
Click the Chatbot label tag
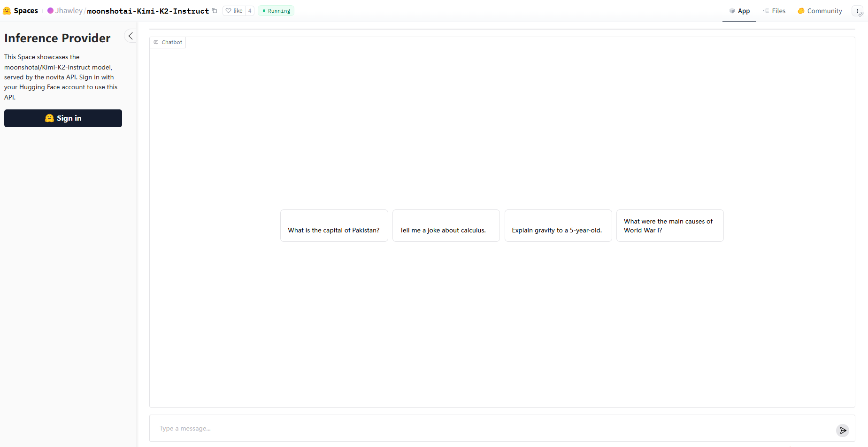click(x=168, y=42)
